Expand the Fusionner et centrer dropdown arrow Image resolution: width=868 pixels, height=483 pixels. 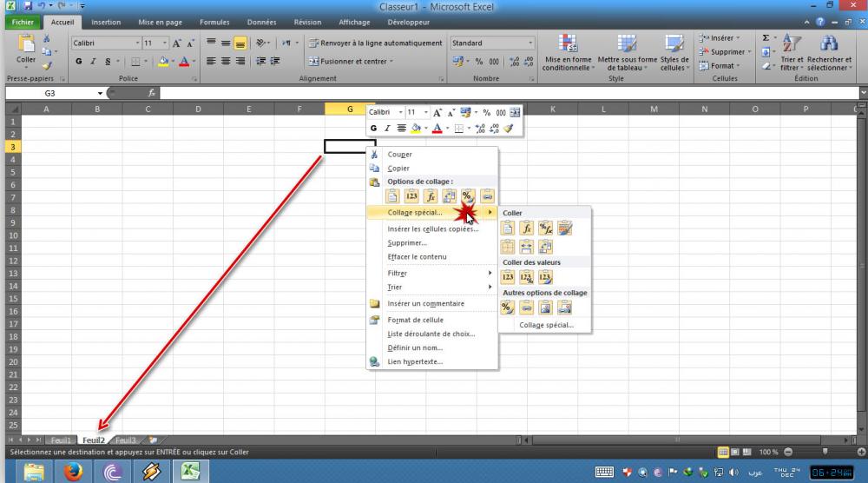click(x=391, y=62)
